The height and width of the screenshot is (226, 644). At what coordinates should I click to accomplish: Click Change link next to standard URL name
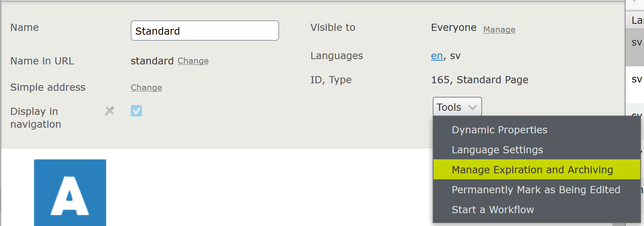click(193, 61)
